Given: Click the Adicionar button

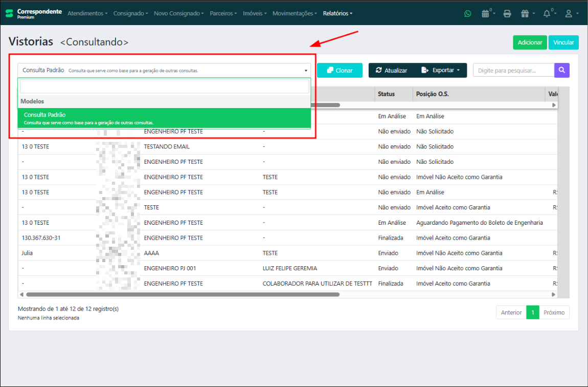Looking at the screenshot, I should click(x=530, y=42).
